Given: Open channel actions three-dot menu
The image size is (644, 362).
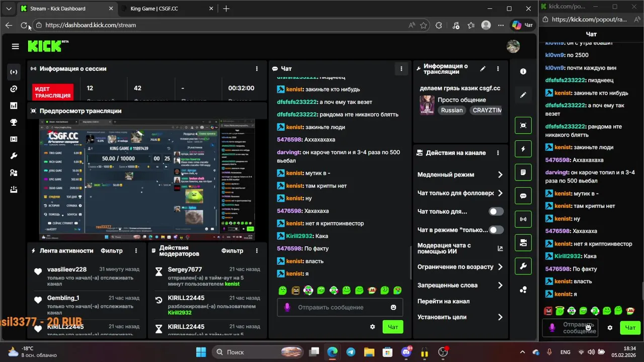Looking at the screenshot, I should [x=498, y=153].
